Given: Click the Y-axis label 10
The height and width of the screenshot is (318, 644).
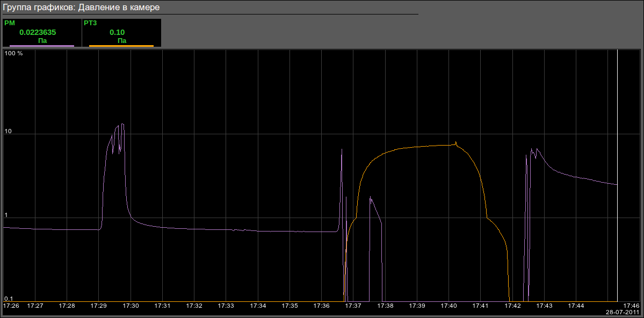Looking at the screenshot, I should click(x=9, y=132).
